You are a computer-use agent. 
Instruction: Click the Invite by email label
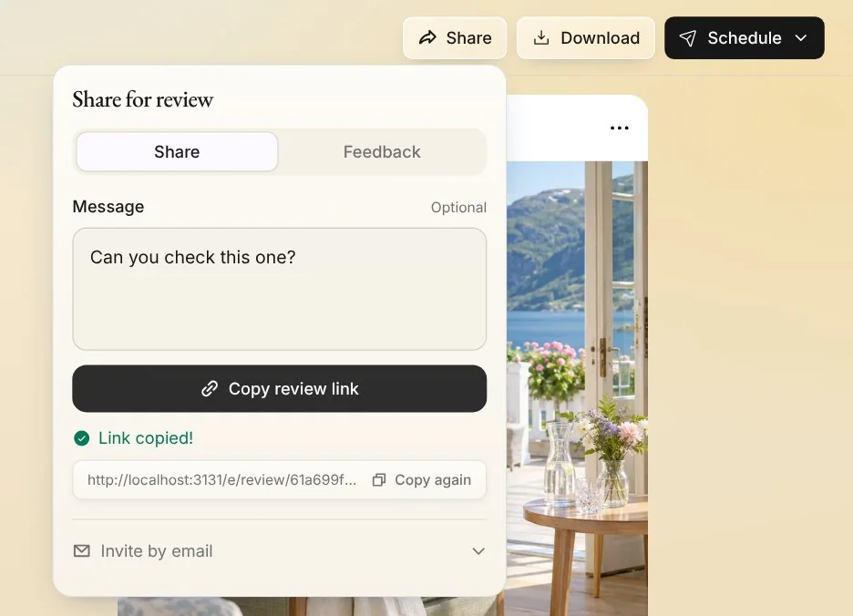pos(157,551)
